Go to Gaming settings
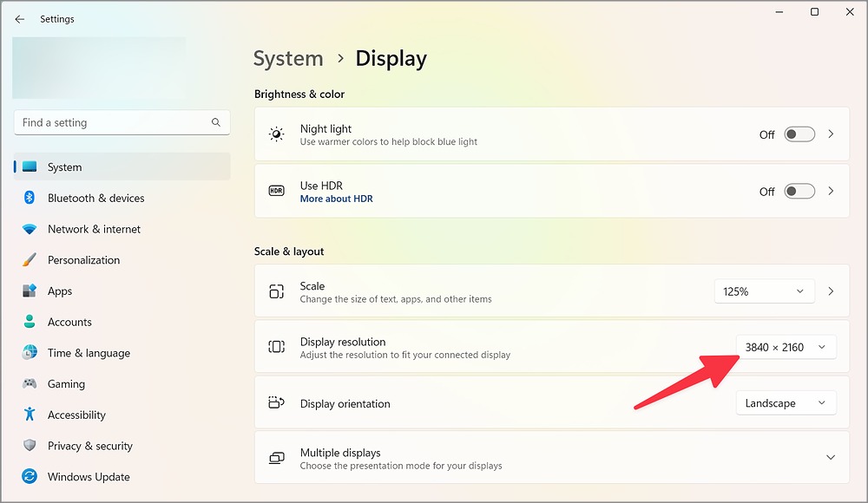 pos(122,383)
